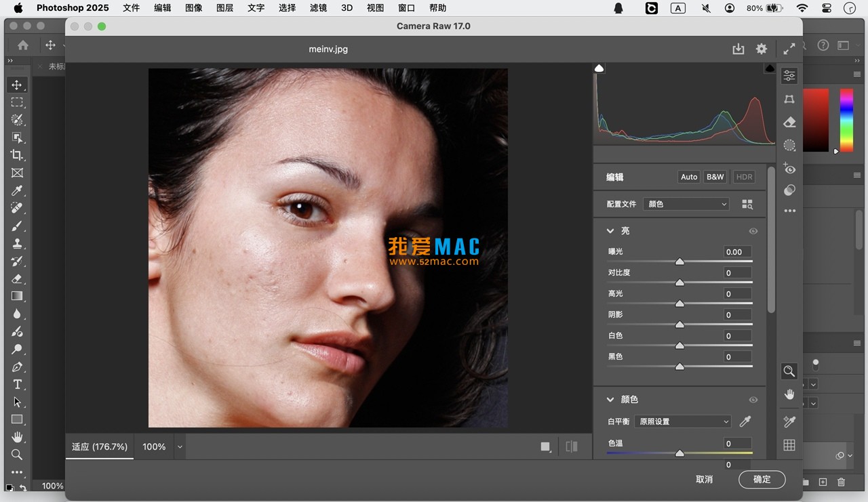
Task: Open the 滤镜 menu
Action: tap(318, 7)
